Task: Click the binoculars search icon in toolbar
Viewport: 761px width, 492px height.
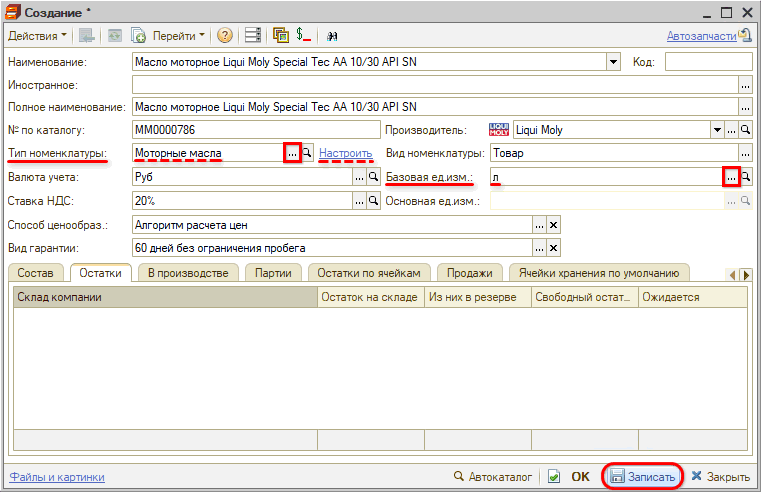Action: click(332, 35)
